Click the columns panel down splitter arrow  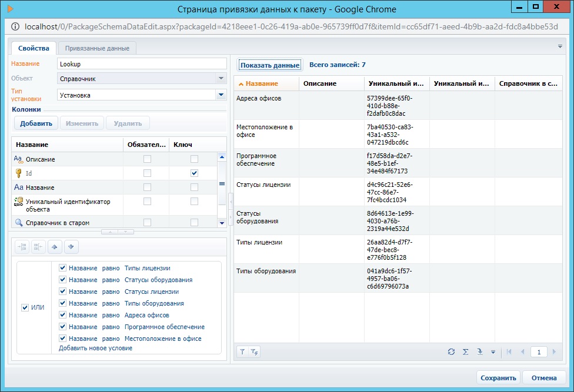coord(126,232)
